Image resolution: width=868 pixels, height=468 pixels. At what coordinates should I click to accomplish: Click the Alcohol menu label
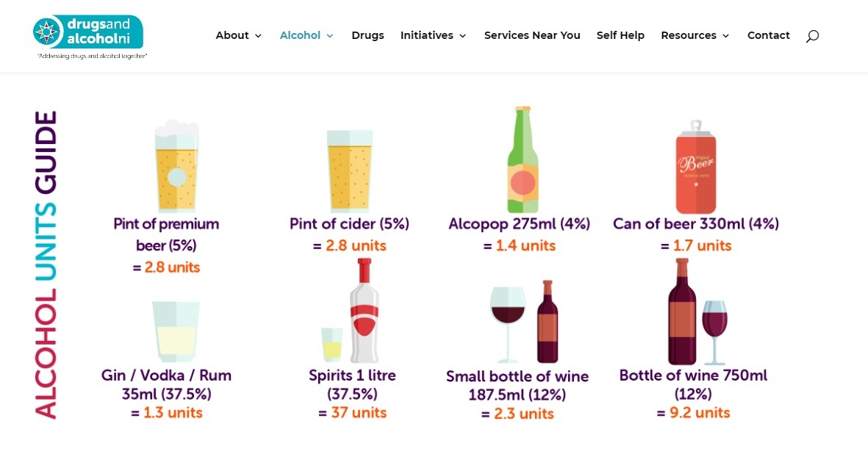point(300,35)
